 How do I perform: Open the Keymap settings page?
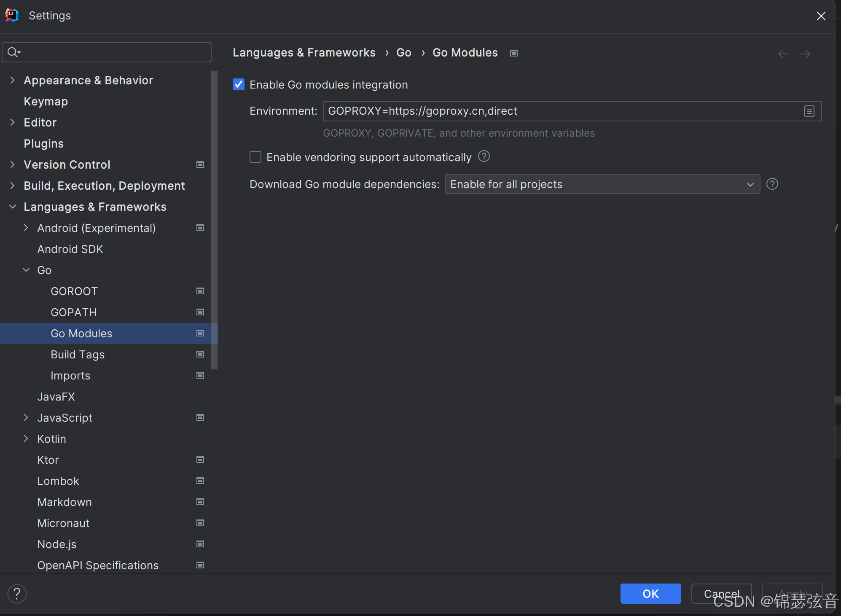pyautogui.click(x=46, y=102)
